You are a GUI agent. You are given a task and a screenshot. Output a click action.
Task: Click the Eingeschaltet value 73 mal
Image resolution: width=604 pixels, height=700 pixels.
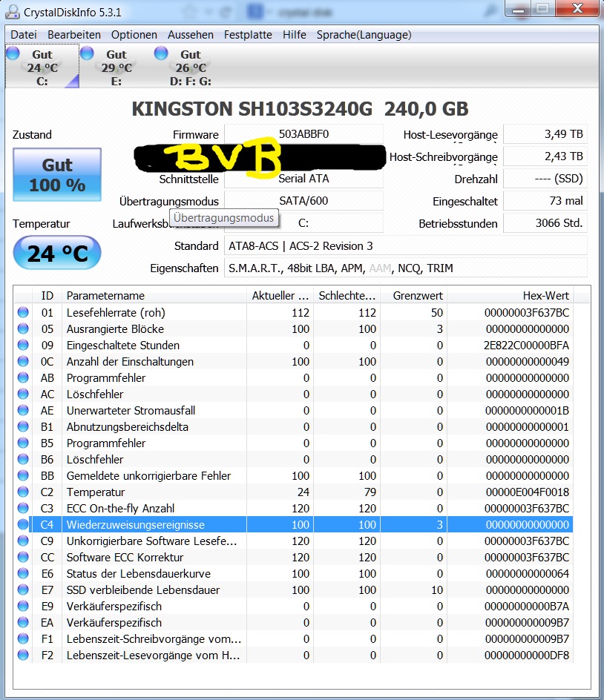coord(545,201)
